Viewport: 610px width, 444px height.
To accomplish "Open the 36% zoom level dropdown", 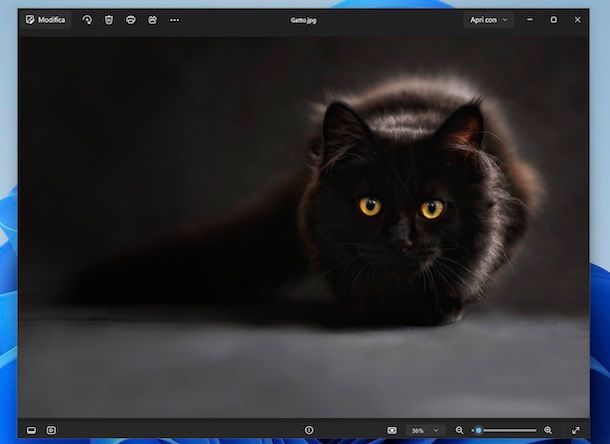I will click(x=425, y=430).
